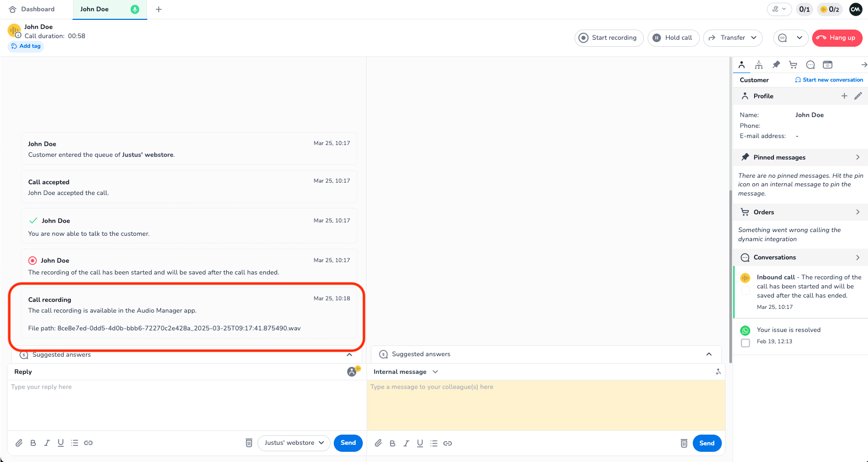The height and width of the screenshot is (462, 868).
Task: Click the trash icon in Reply toolbar
Action: tap(249, 443)
